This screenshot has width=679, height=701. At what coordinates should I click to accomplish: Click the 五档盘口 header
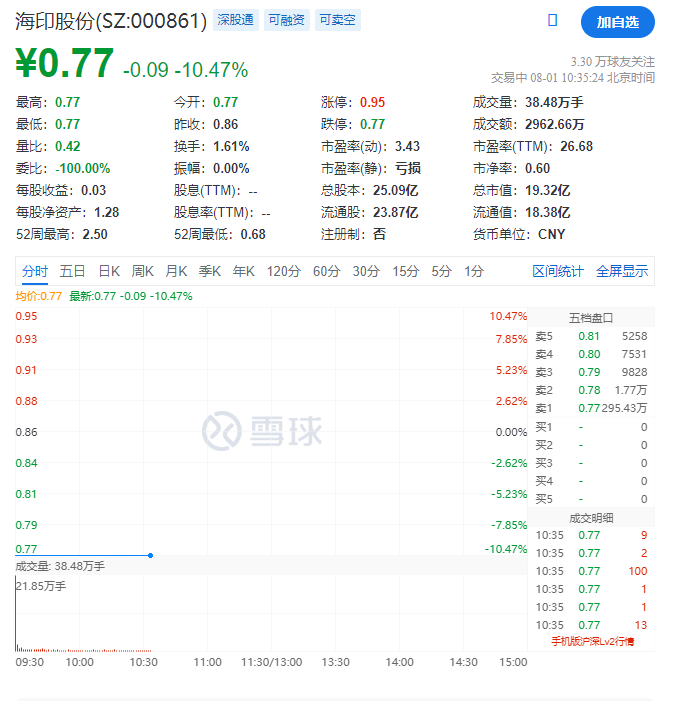(591, 318)
